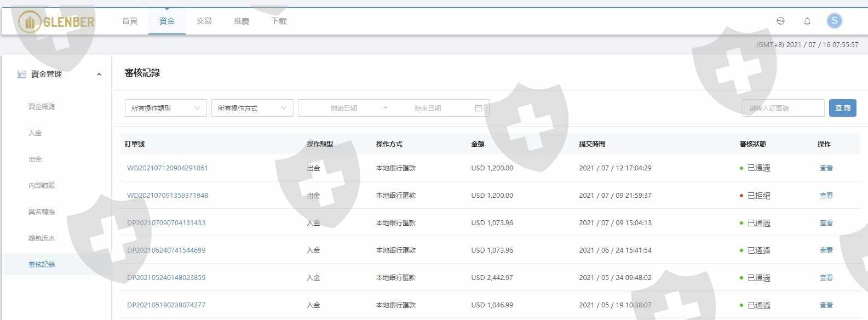Switch to the 首頁 tab
Viewport: 868px width, 320px height.
point(130,21)
